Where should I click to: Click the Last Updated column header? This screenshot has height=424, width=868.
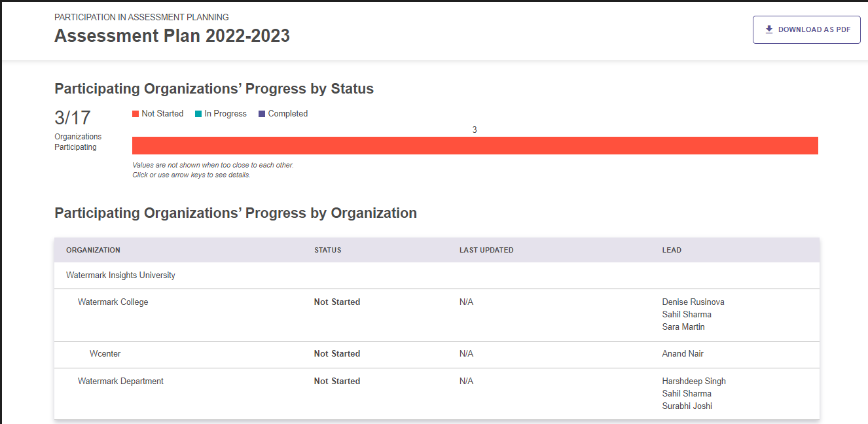pyautogui.click(x=486, y=250)
